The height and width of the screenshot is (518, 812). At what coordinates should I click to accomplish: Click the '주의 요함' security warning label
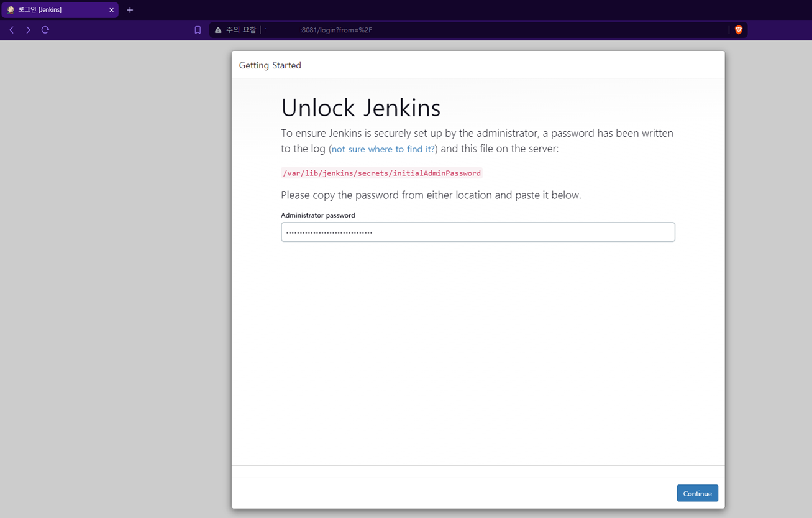point(241,30)
